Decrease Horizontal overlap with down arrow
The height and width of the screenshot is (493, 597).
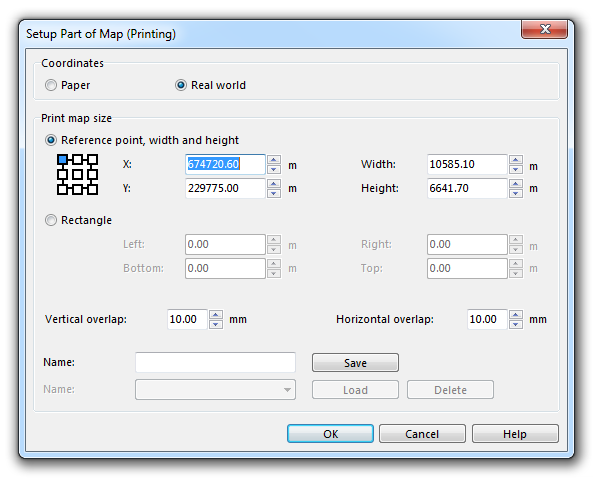(516, 324)
